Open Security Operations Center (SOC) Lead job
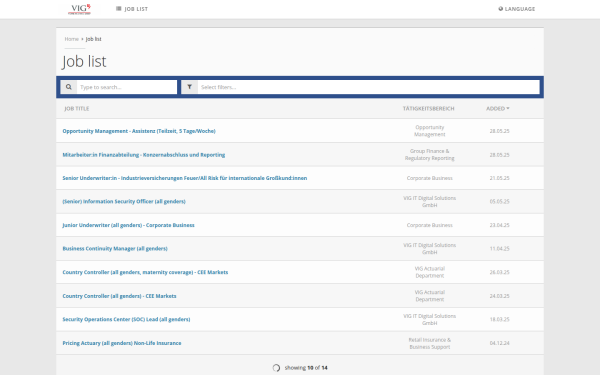 click(x=126, y=320)
